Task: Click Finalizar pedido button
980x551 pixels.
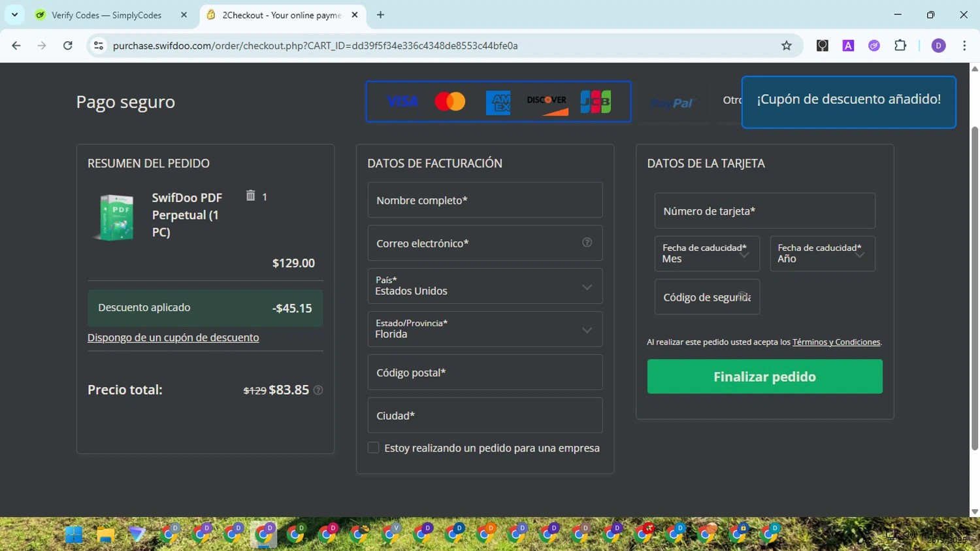Action: coord(764,376)
